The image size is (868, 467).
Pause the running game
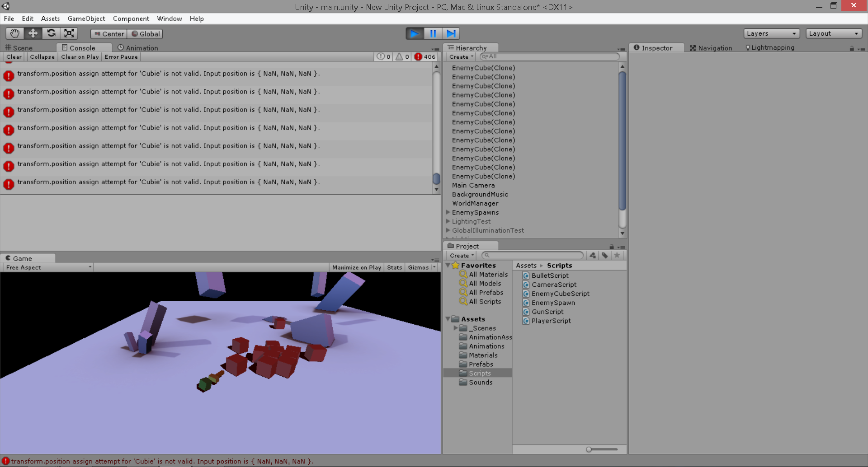point(433,33)
